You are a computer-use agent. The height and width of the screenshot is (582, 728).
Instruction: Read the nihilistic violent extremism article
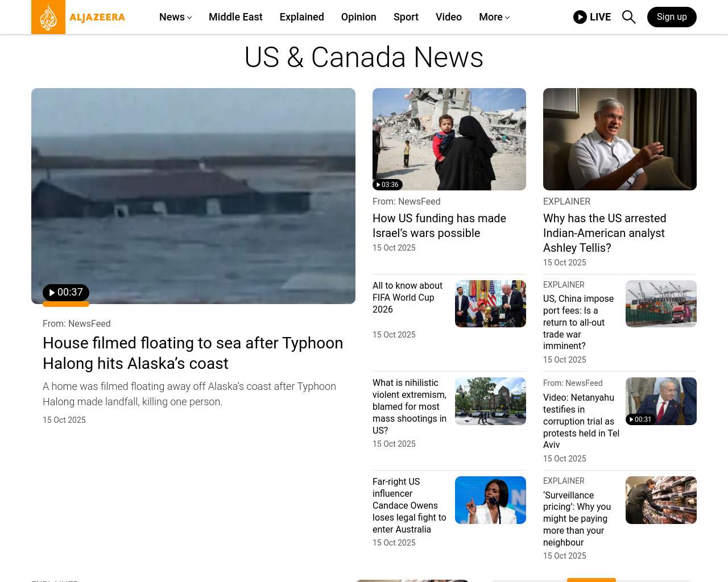pyautogui.click(x=409, y=406)
